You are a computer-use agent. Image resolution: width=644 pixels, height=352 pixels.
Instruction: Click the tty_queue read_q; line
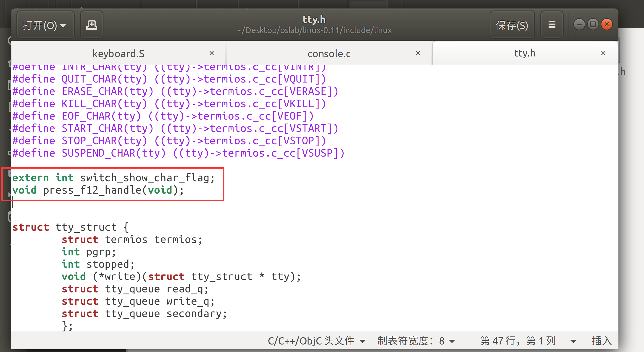coord(135,289)
